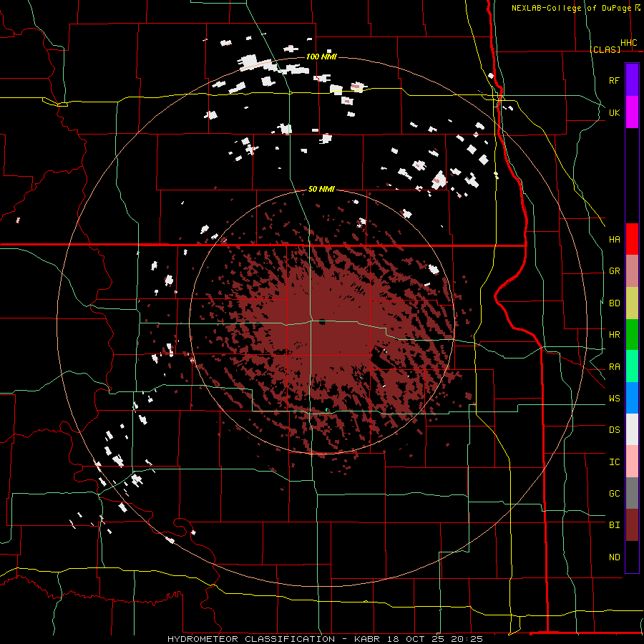
Task: Click the HYDROMETEOR CLASSIFICATION title text
Action: point(251,639)
